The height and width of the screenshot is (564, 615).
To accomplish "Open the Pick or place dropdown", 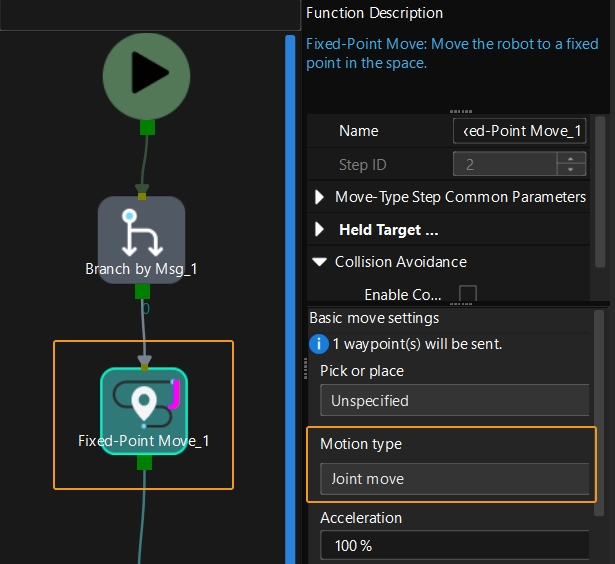I will pos(454,400).
